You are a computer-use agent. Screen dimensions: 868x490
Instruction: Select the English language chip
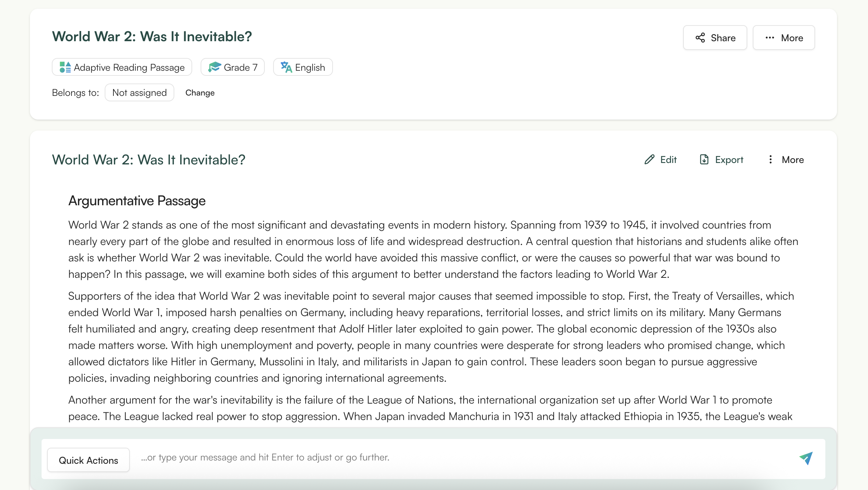click(x=303, y=67)
